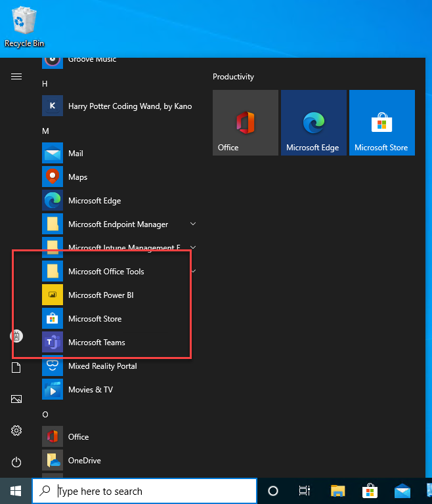Viewport: 432px width, 504px height.
Task: Jump to letter M section header
Action: (45, 131)
